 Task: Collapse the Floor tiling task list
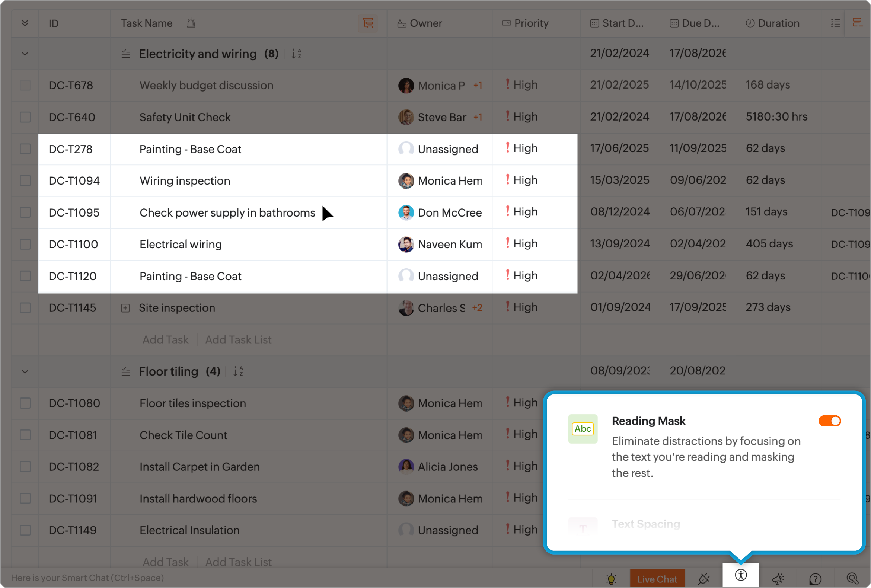coord(25,372)
